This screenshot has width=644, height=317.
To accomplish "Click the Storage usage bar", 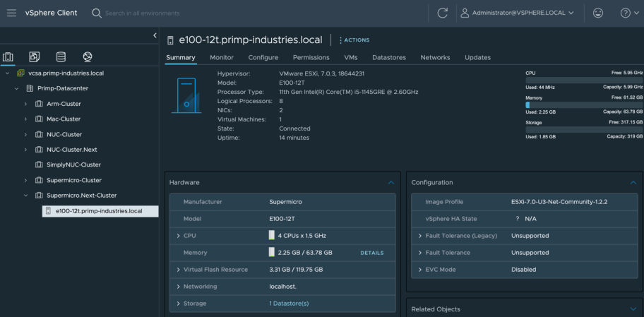I will 584,129.
